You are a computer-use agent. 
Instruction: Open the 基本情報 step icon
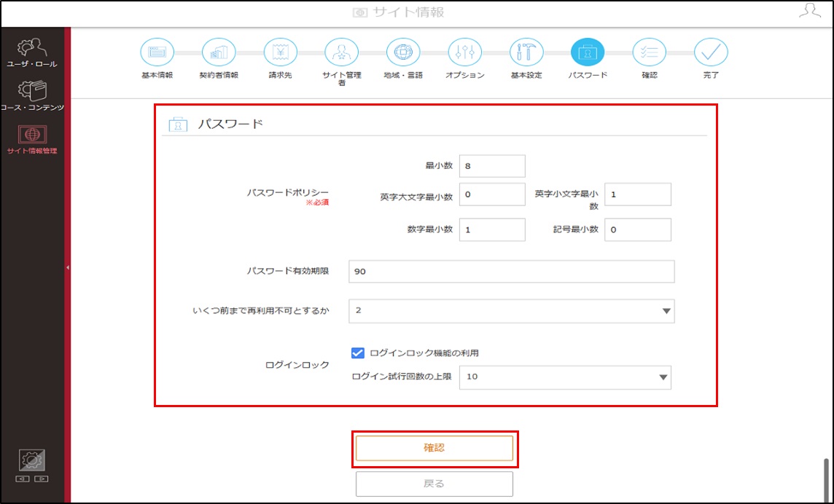pyautogui.click(x=157, y=52)
